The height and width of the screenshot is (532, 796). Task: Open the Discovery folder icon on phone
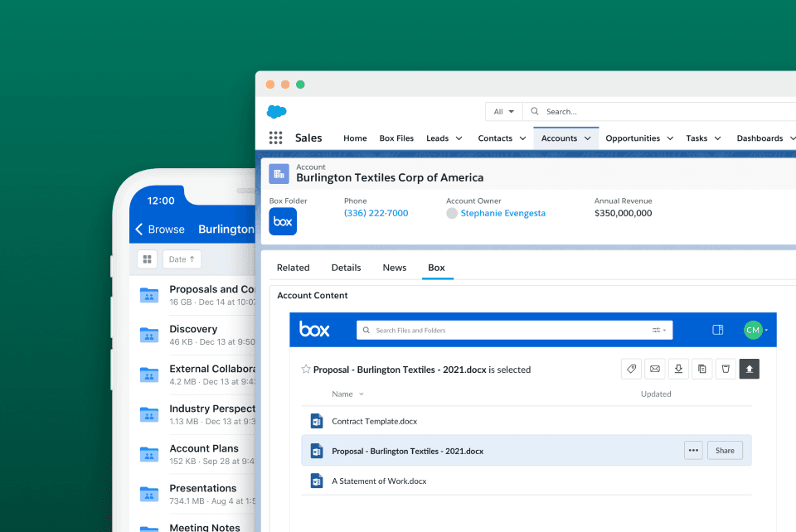coord(149,335)
